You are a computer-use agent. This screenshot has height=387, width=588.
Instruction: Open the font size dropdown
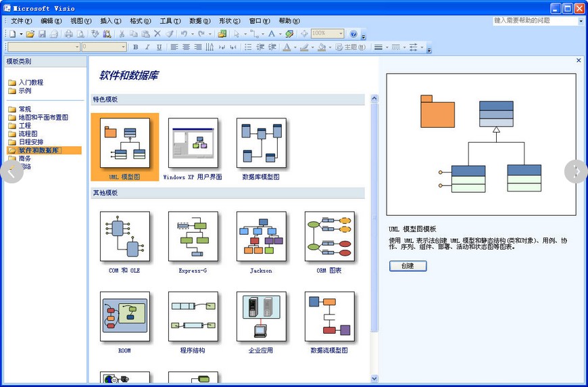tap(123, 47)
